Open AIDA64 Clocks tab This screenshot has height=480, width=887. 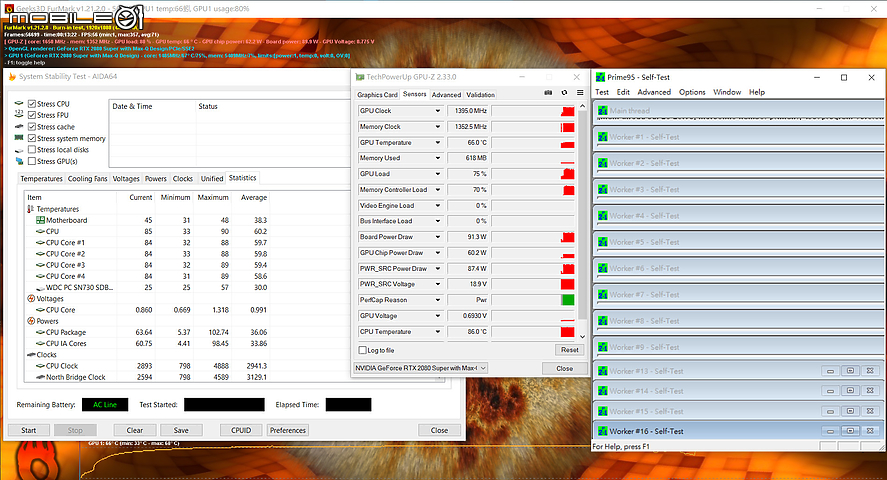point(183,179)
